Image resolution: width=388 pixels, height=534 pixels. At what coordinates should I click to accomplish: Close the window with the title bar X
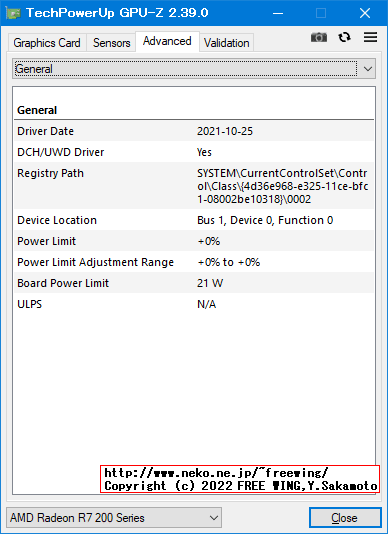click(x=365, y=13)
